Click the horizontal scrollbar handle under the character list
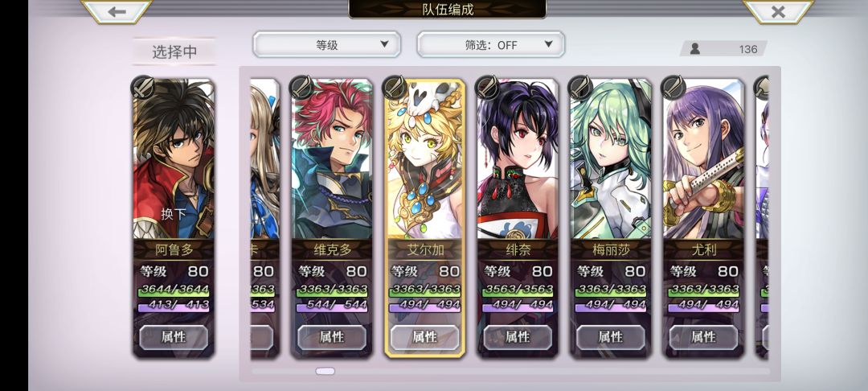 click(x=325, y=371)
